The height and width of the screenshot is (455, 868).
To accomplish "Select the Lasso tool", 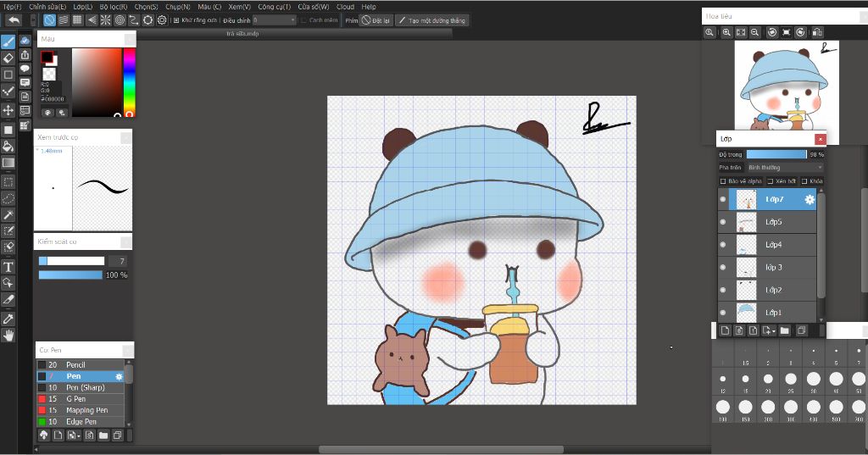I will click(8, 198).
